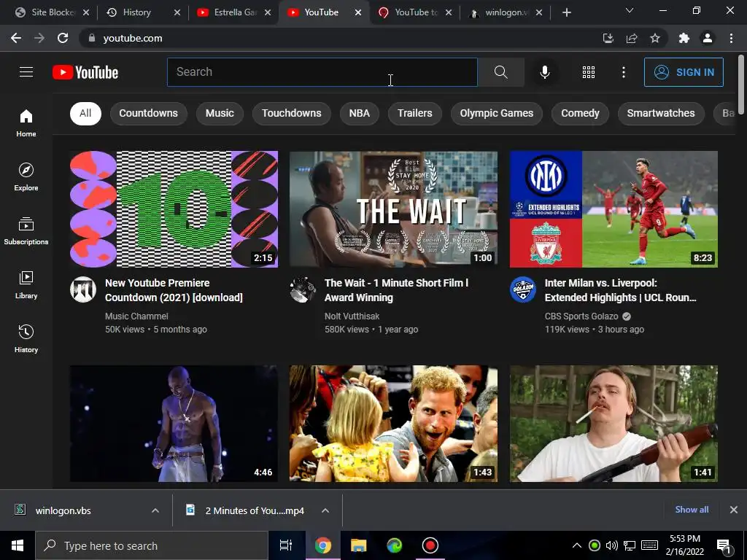Open Subscriptions in sidebar
Screen dimensions: 747x560
26,231
